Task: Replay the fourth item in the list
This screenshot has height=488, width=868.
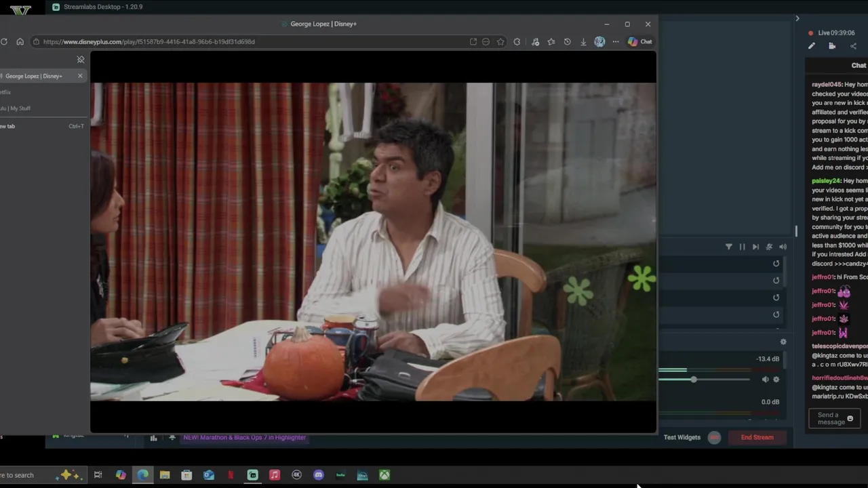Action: (776, 314)
